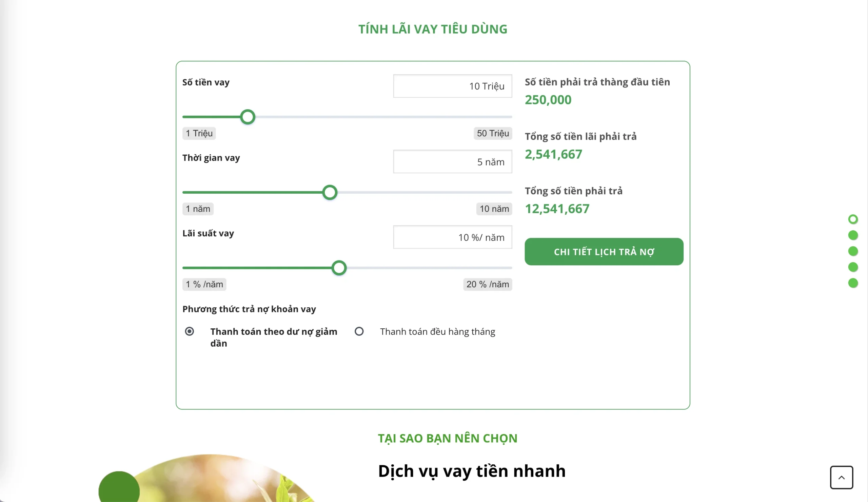The image size is (868, 502).
Task: Click the interest rate slider handle
Action: tap(339, 268)
